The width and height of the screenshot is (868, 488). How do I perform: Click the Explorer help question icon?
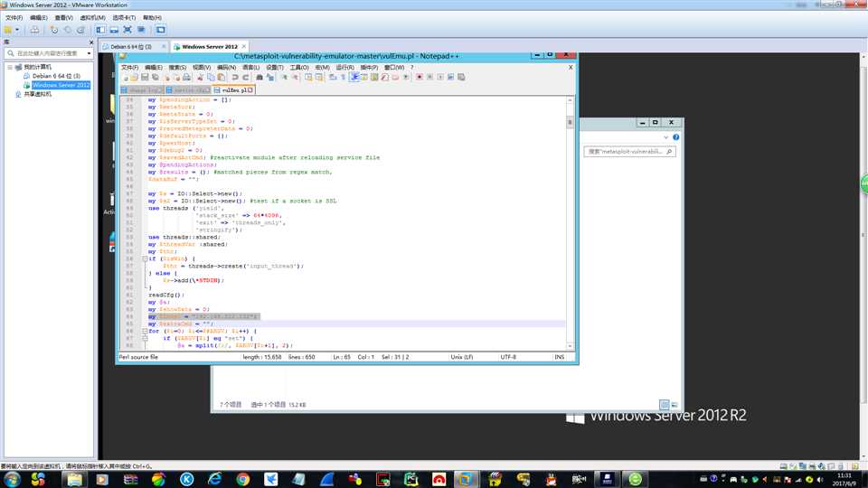click(676, 137)
